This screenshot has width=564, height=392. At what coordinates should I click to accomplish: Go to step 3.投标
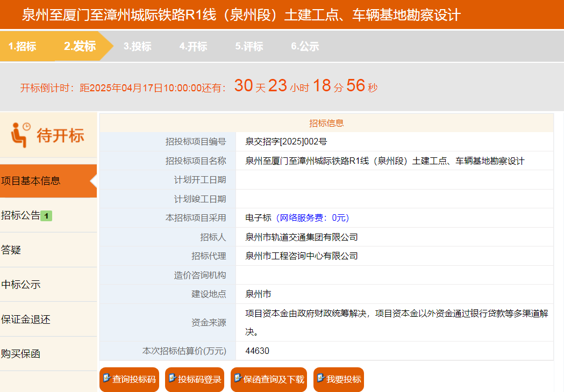[x=138, y=46]
